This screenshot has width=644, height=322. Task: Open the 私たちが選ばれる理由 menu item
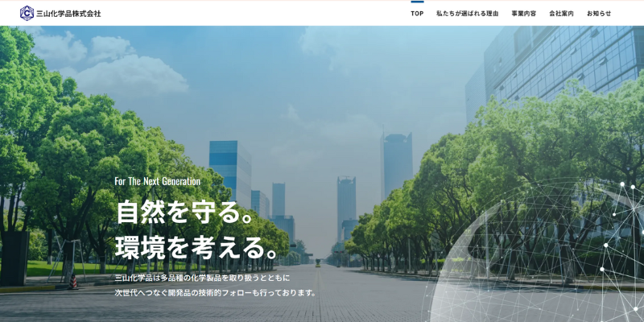(467, 14)
